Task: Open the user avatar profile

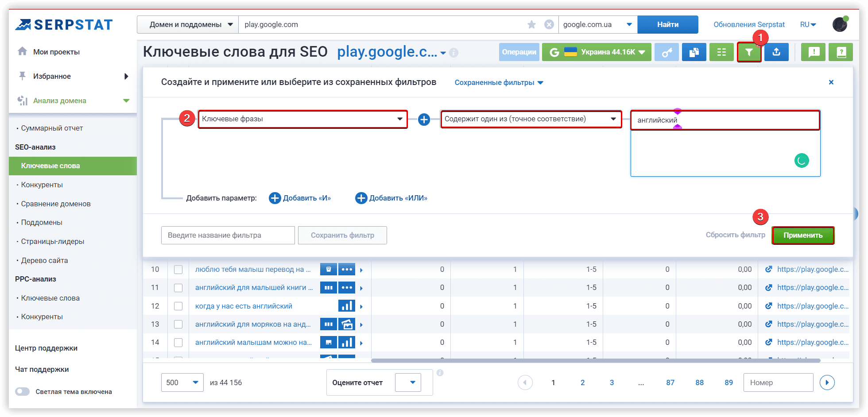Action: [840, 24]
